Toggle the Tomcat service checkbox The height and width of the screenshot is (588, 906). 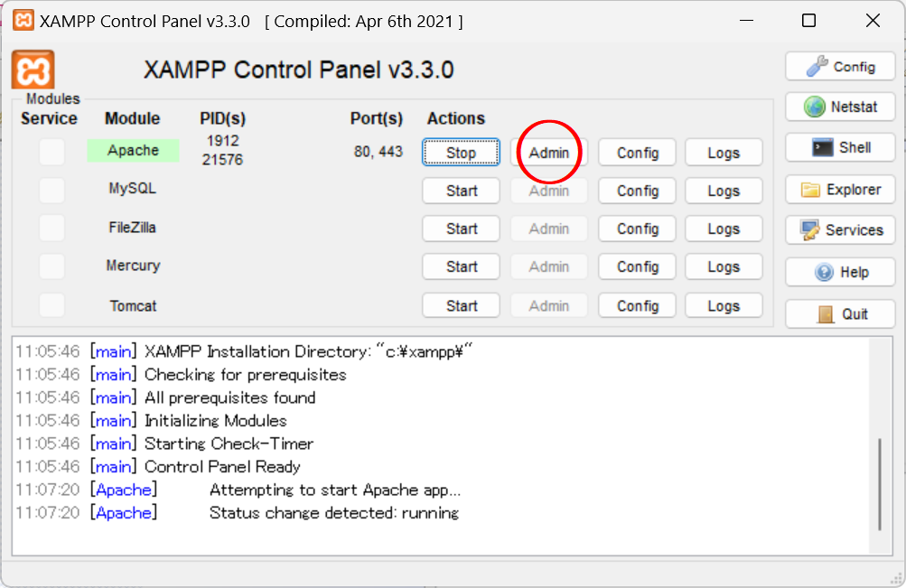(51, 305)
